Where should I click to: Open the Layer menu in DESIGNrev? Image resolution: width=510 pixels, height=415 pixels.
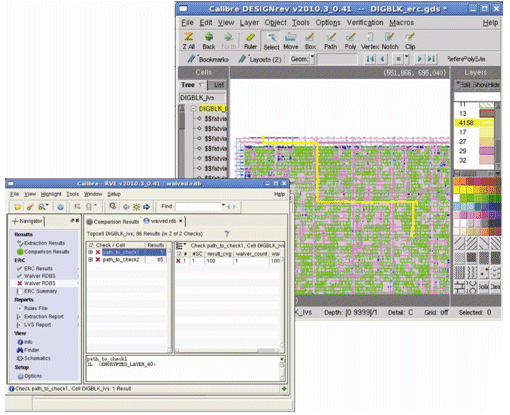tap(249, 23)
